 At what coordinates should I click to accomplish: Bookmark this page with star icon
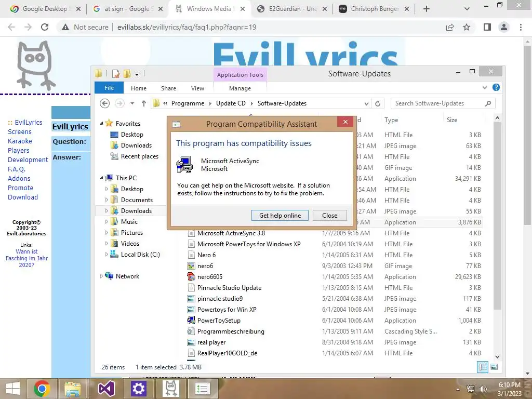point(467,27)
